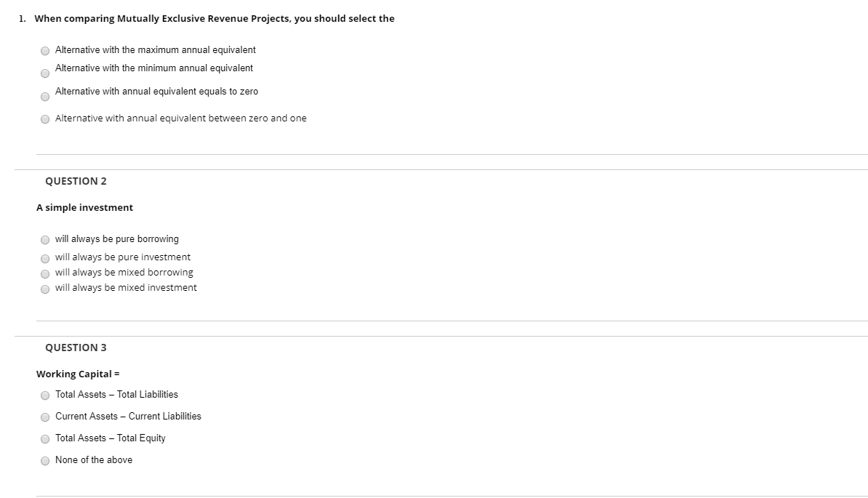The height and width of the screenshot is (498, 868).
Task: Click the divider below question 1
Action: coord(437,154)
